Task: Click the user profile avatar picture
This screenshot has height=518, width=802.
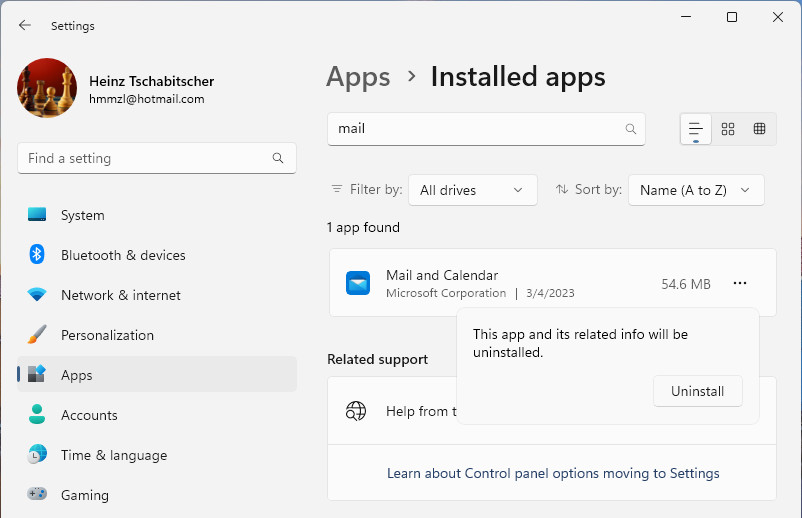Action: 47,88
